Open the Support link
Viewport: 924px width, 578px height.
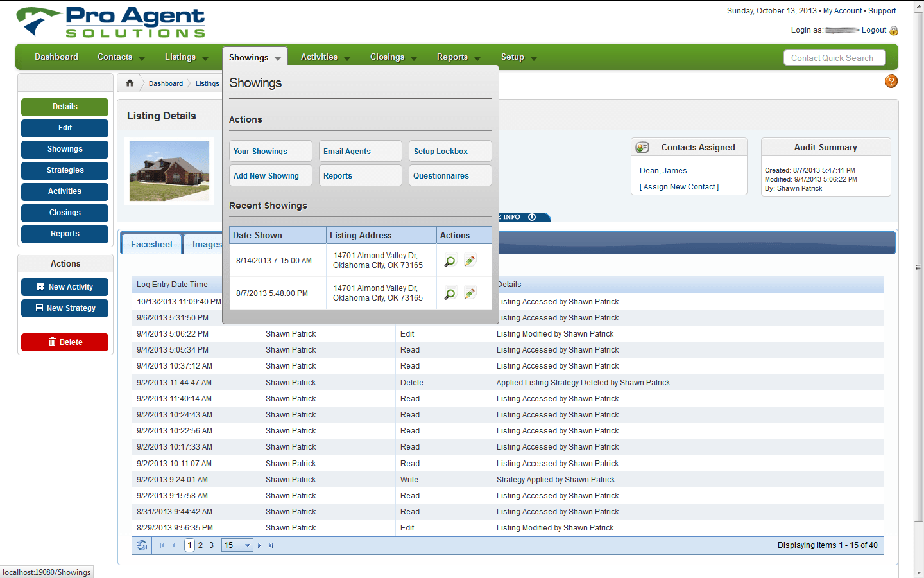882,10
